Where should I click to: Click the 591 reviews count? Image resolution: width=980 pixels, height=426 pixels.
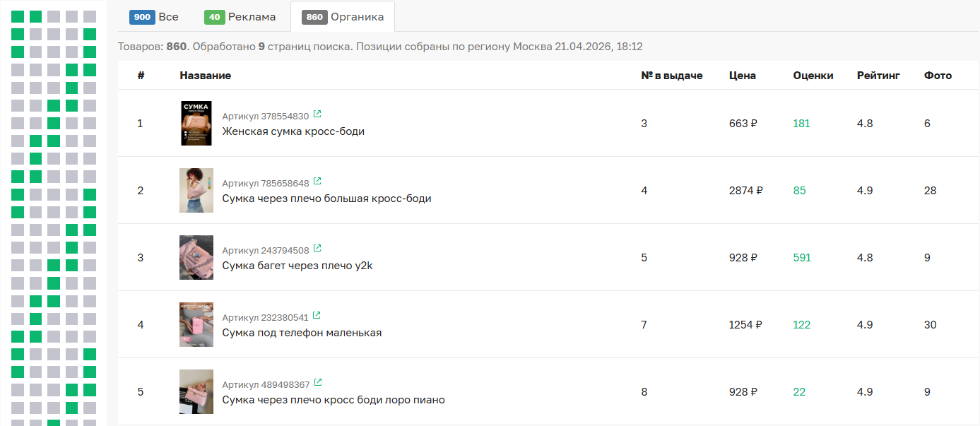tap(802, 258)
